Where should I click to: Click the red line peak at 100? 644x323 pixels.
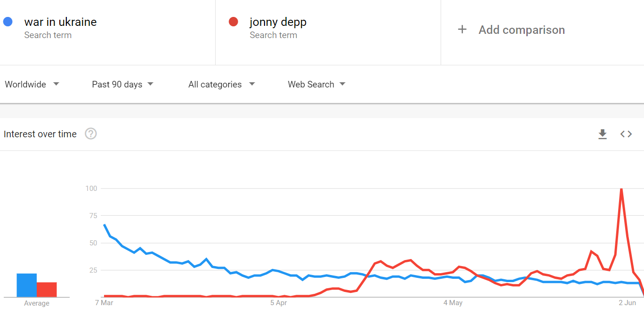tap(621, 189)
